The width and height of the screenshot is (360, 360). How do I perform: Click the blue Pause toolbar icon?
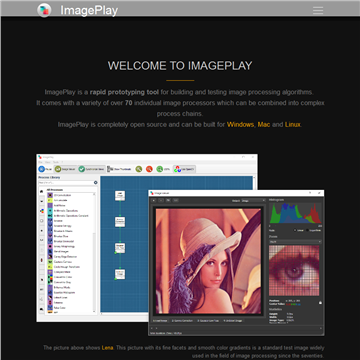42,169
